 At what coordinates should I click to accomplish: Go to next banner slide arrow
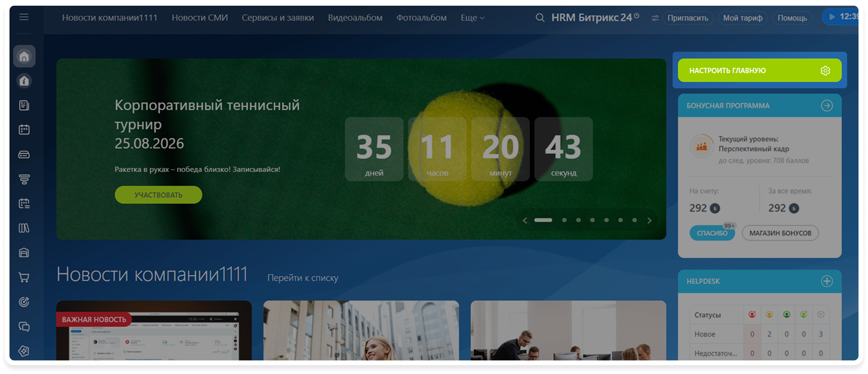[649, 220]
